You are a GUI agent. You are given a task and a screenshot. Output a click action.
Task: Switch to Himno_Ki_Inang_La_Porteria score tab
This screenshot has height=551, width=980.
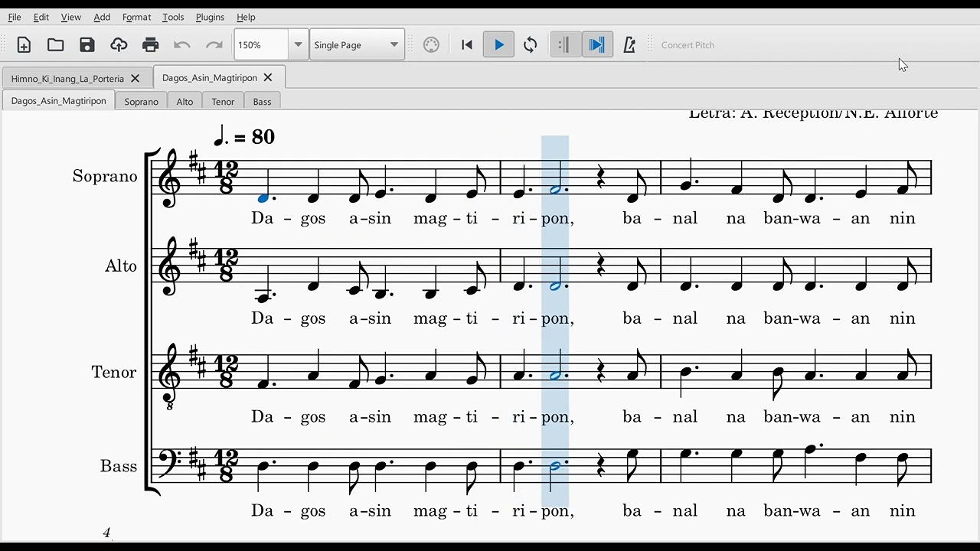67,78
